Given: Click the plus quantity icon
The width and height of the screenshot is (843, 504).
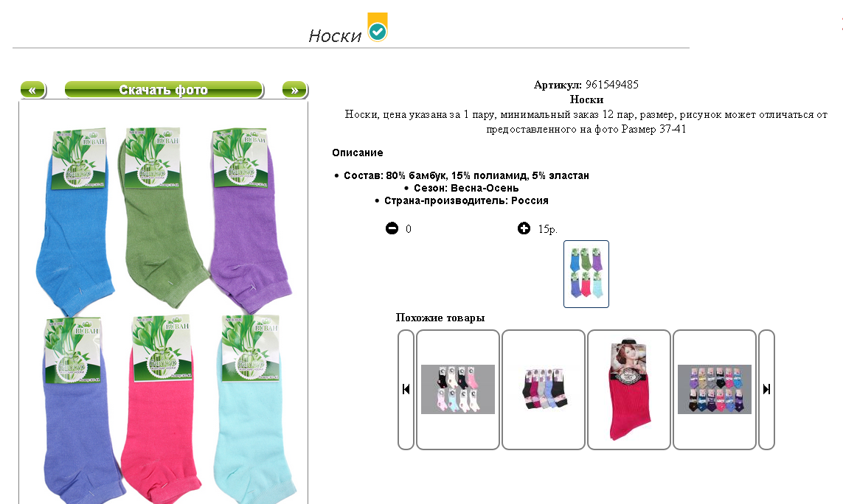Looking at the screenshot, I should tap(524, 228).
